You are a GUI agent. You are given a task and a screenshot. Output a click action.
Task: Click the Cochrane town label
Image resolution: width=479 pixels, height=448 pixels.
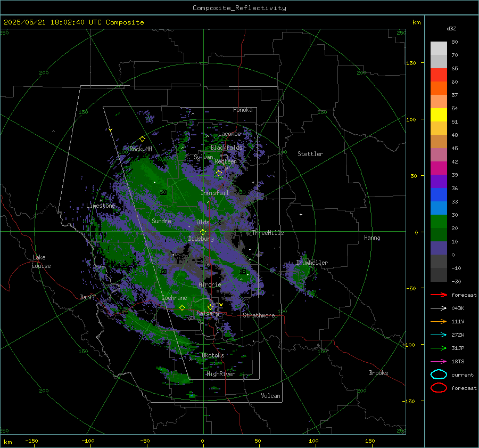(x=174, y=298)
